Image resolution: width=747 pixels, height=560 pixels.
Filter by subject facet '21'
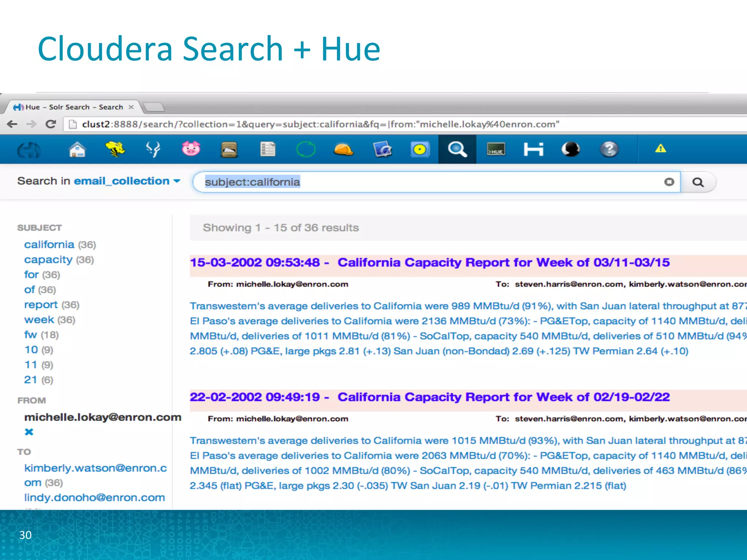coord(31,380)
